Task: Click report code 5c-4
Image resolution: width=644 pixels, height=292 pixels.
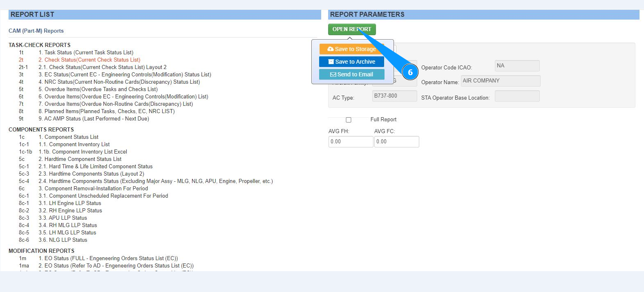Action: [x=24, y=181]
